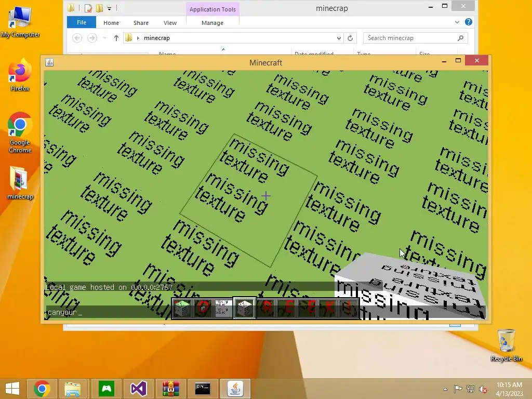Click the Application Tools contextual tab header
The width and height of the screenshot is (532, 399).
pyautogui.click(x=212, y=9)
